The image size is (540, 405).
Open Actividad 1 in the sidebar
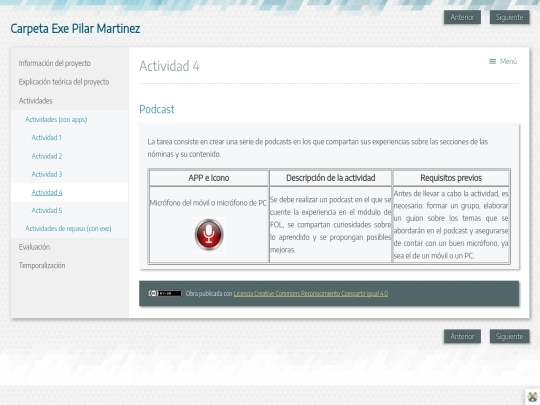coord(46,138)
